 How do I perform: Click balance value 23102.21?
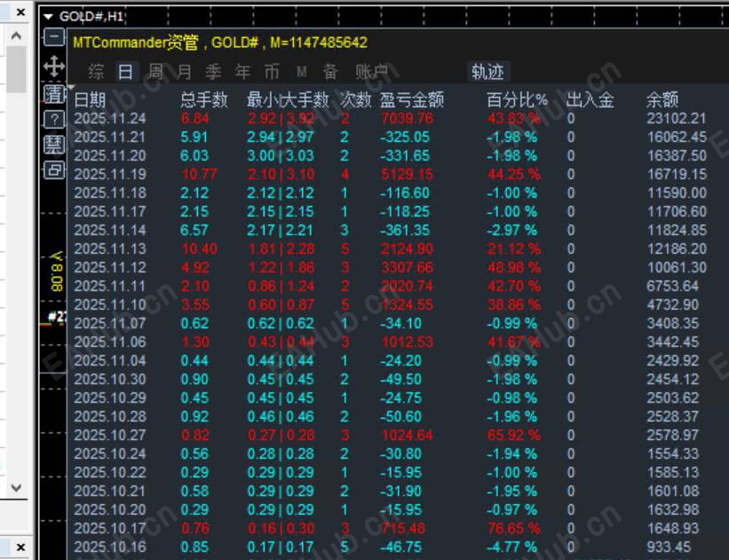point(677,119)
